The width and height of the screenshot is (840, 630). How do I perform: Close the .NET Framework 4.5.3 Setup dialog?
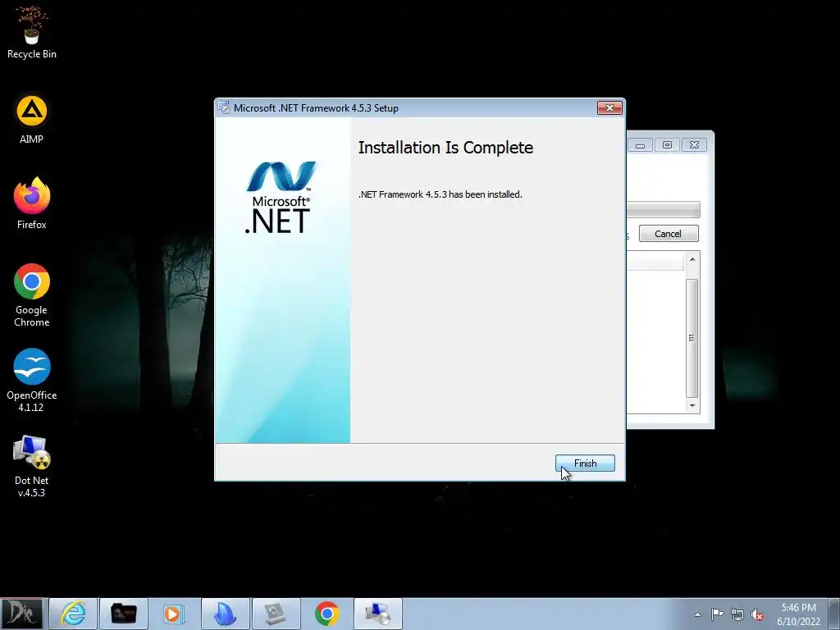click(x=609, y=107)
